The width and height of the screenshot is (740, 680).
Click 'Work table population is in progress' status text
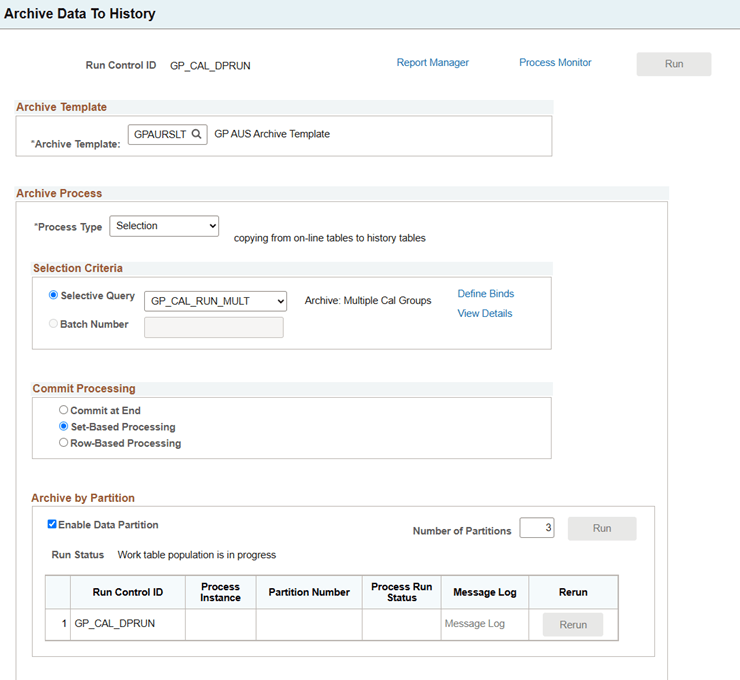point(196,555)
